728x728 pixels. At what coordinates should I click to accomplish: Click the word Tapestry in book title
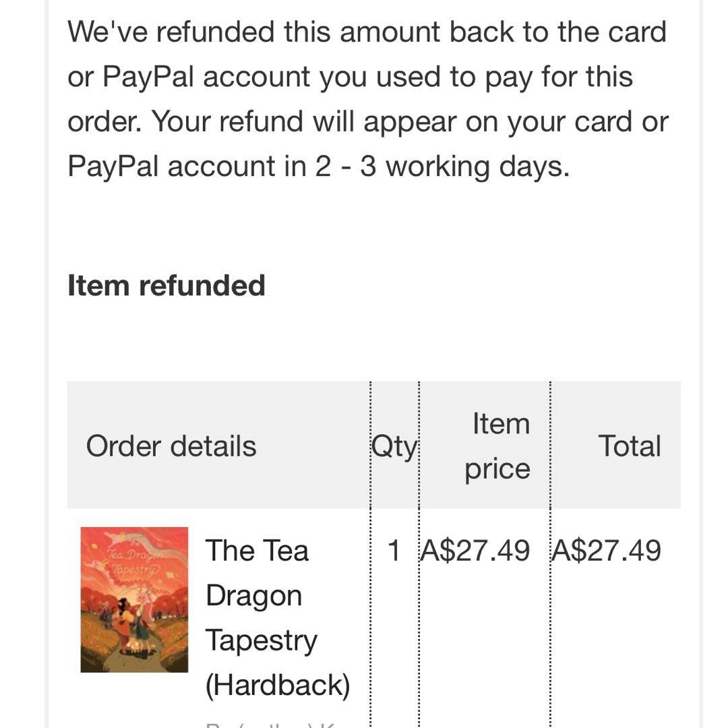click(261, 640)
